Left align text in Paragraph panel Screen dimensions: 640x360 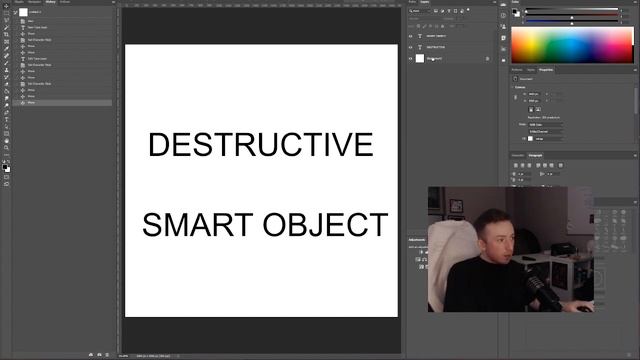click(516, 165)
